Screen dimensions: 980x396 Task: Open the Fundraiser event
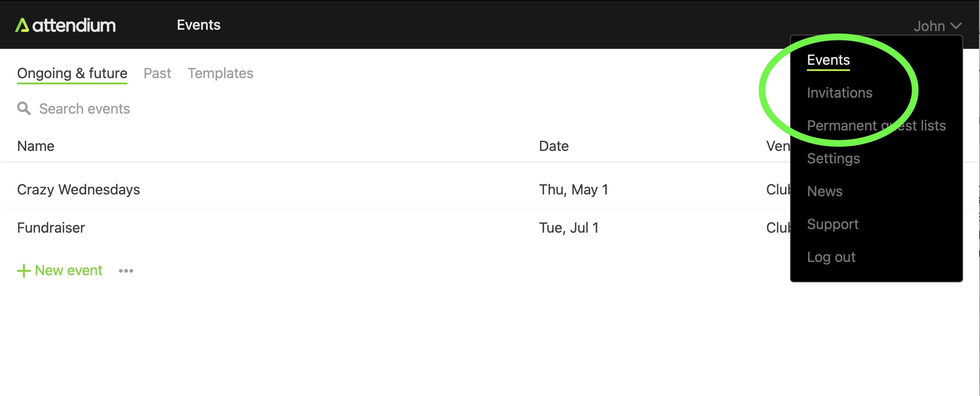51,228
